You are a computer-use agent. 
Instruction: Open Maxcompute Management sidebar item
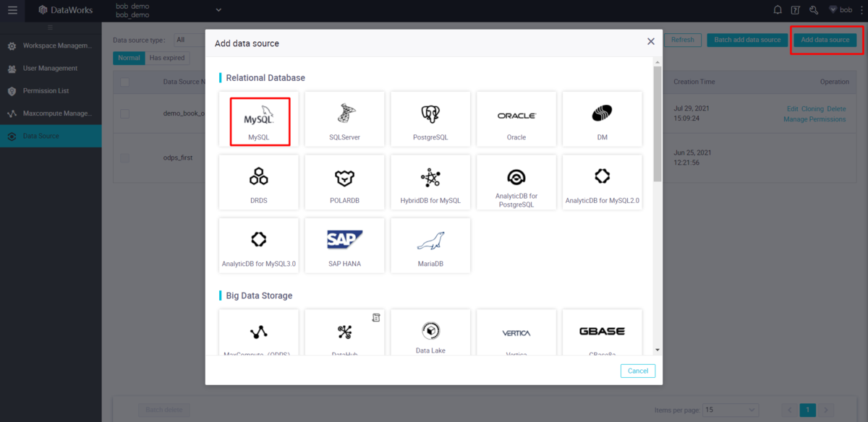coord(51,113)
